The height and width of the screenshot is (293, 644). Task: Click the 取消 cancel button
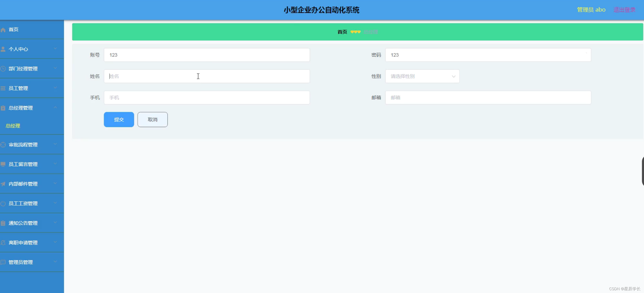coord(152,119)
